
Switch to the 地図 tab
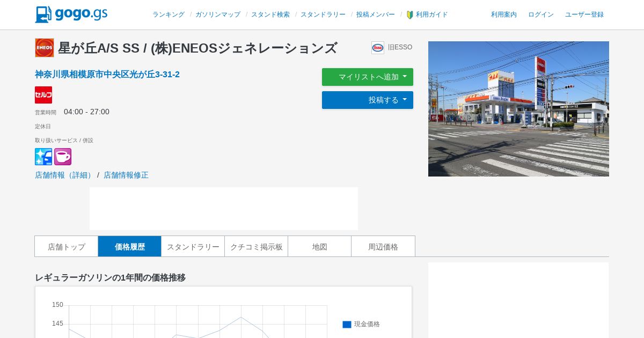pos(320,247)
